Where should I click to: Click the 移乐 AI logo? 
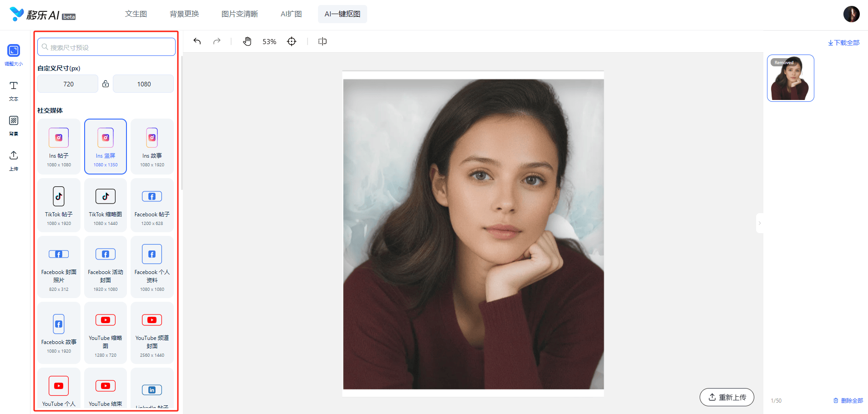pos(42,15)
